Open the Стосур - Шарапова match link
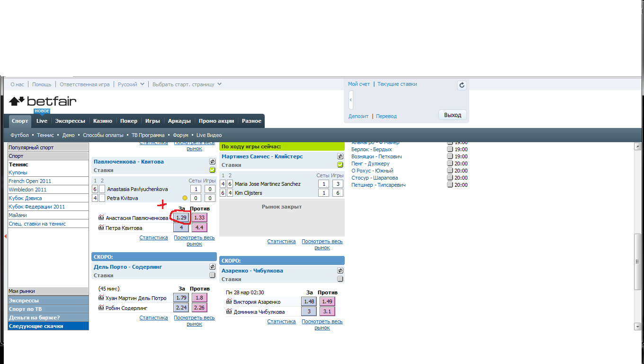This screenshot has height=364, width=644. pos(375,178)
